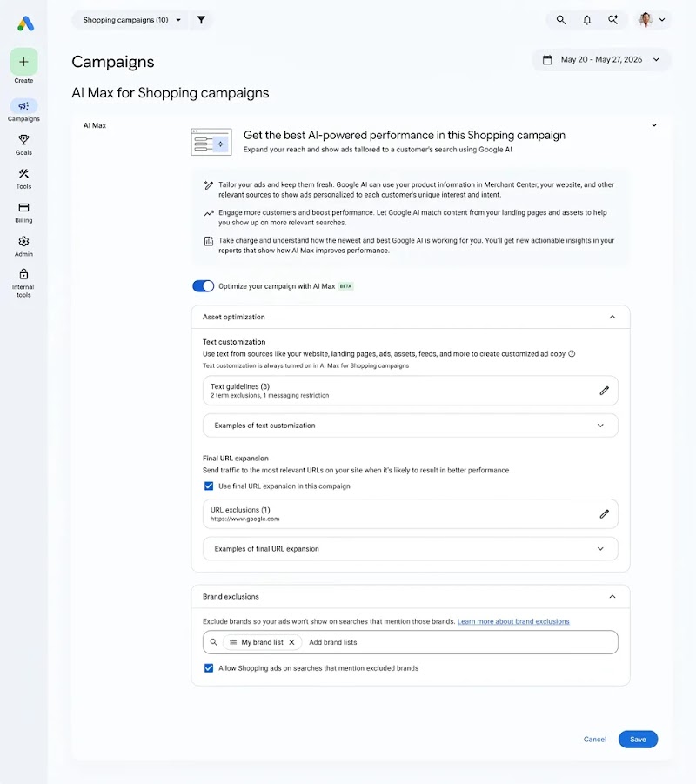
Task: Toggle Optimize your campaign with AI Max
Action: tap(204, 286)
